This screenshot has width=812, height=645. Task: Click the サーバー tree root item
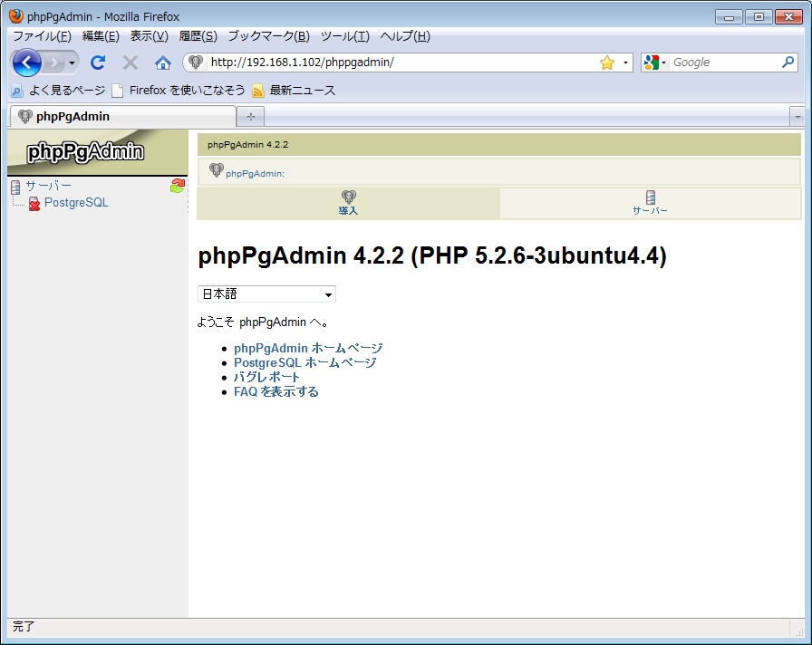point(49,186)
